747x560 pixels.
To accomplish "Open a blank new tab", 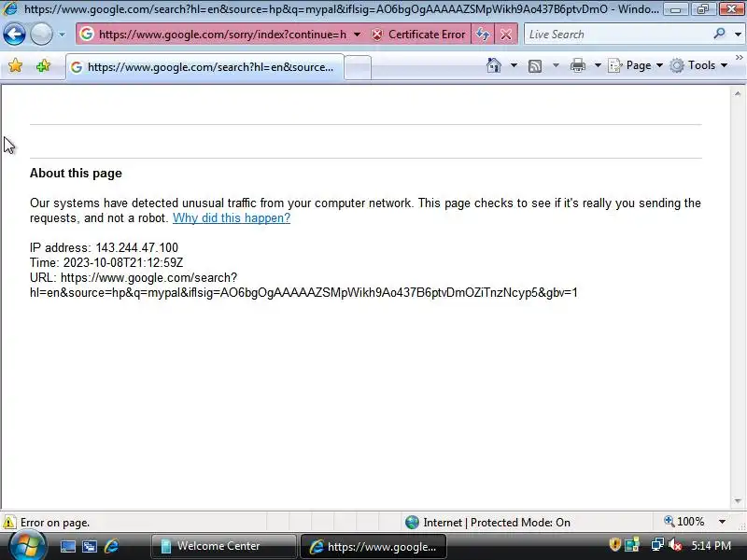I will (x=358, y=67).
